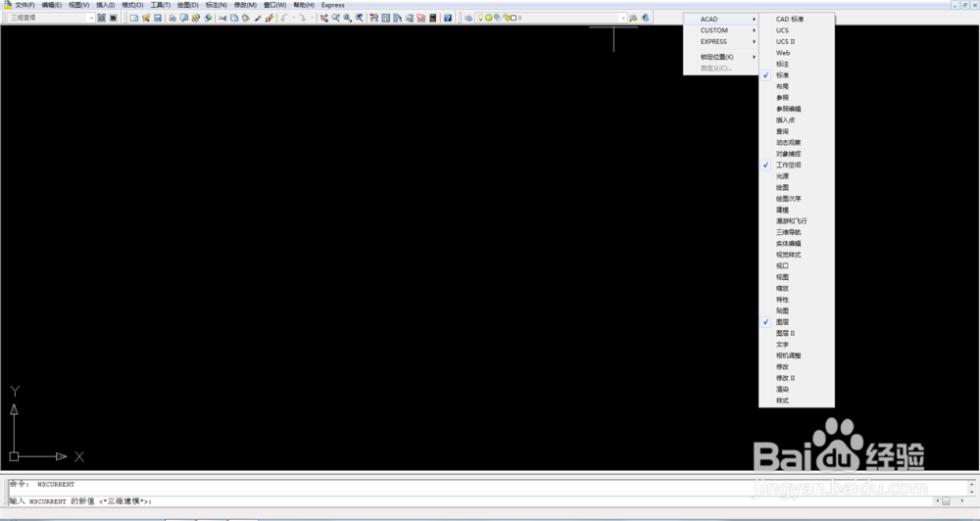
Task: Enable the 视觉样式 toolbar entry
Action: click(x=796, y=255)
